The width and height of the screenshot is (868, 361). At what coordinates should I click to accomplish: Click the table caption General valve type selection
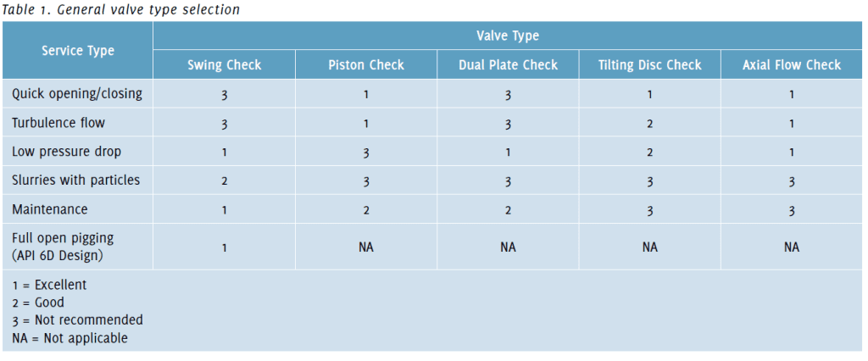point(120,10)
